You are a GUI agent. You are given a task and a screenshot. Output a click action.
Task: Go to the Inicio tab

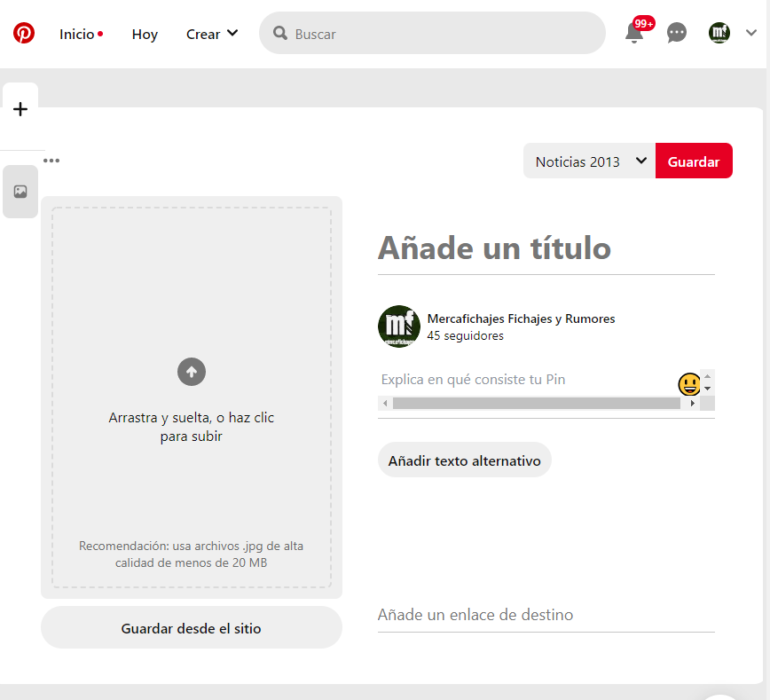pyautogui.click(x=77, y=34)
